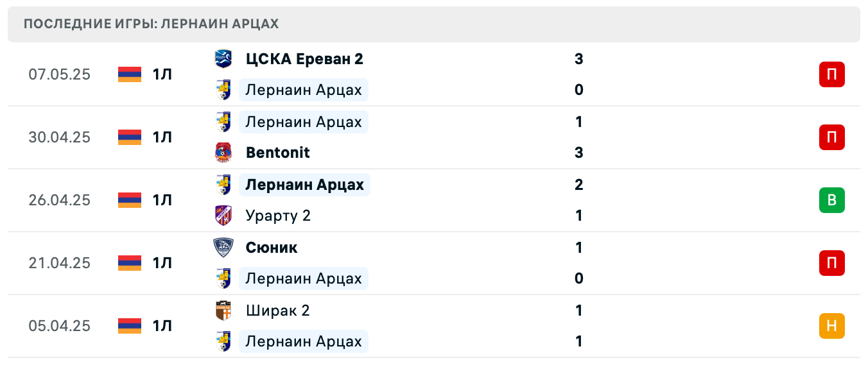Click the red П badge for 21.04.25
The height and width of the screenshot is (367, 868).
click(831, 263)
